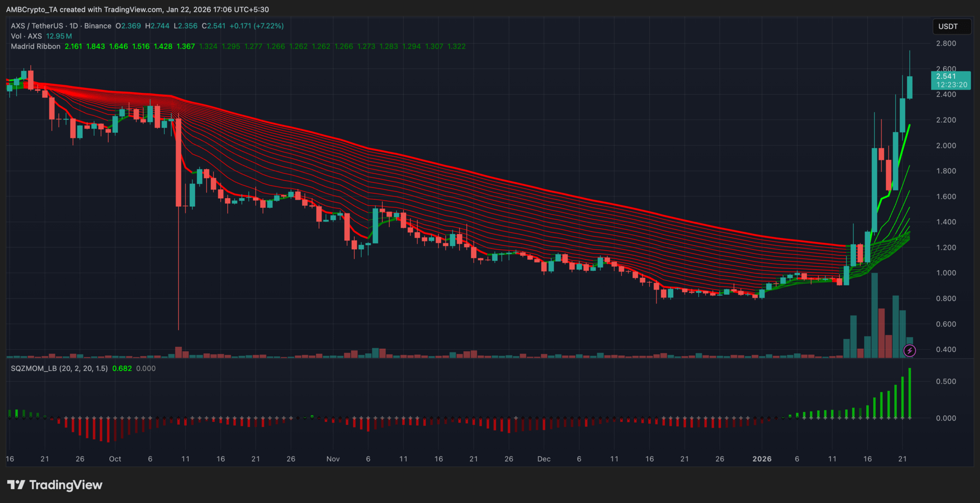Image resolution: width=980 pixels, height=503 pixels.
Task: Click Madrid Ribbon value 1.307
Action: pos(434,46)
